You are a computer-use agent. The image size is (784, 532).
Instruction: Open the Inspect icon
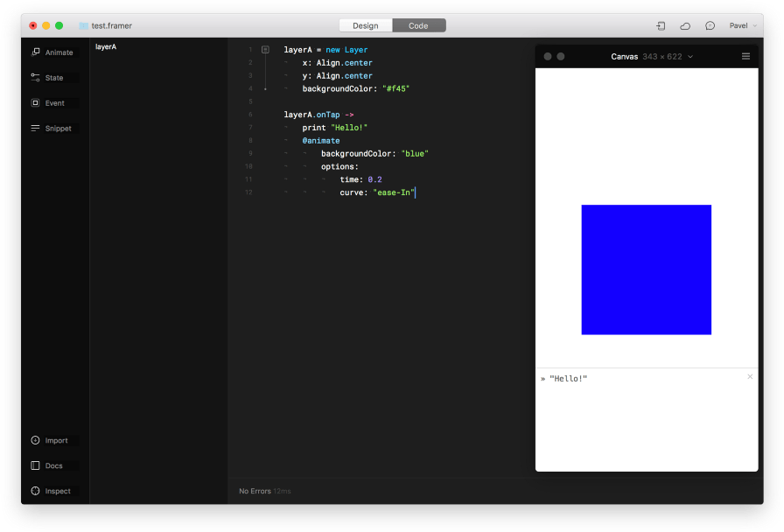coord(36,491)
